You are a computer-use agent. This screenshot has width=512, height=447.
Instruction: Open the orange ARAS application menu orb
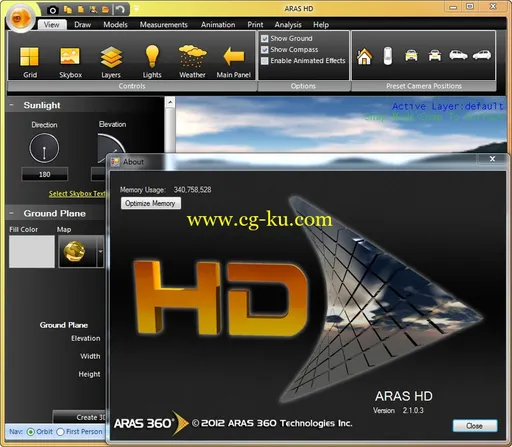pos(20,18)
